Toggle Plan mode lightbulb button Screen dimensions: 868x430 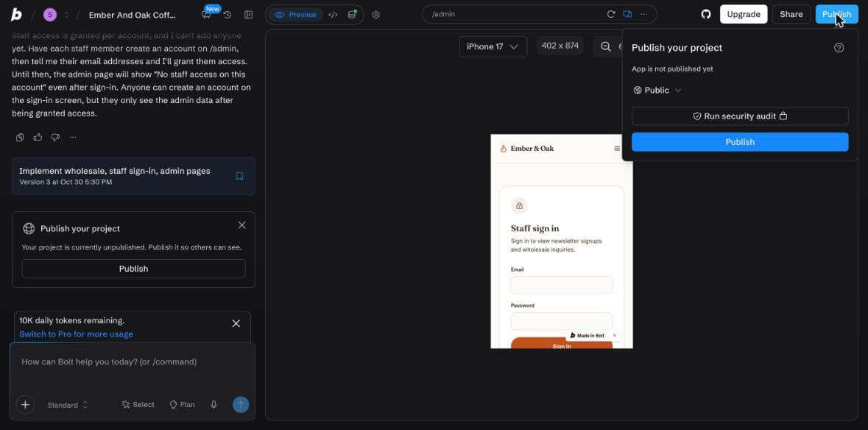[182, 404]
